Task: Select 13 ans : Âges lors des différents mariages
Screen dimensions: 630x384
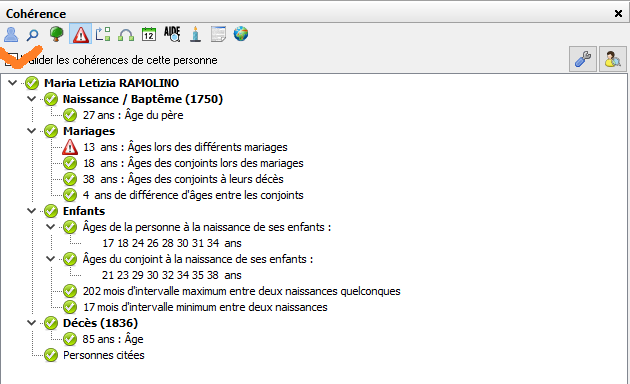Action: tap(185, 147)
